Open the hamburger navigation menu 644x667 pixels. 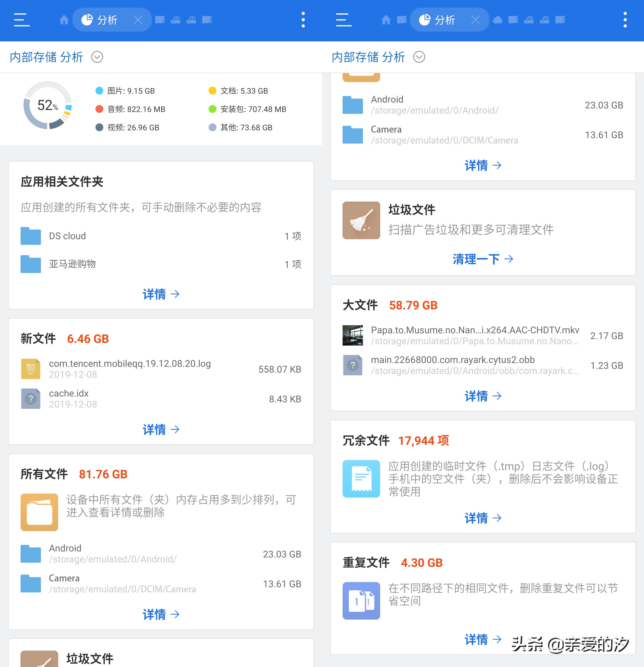(20, 19)
